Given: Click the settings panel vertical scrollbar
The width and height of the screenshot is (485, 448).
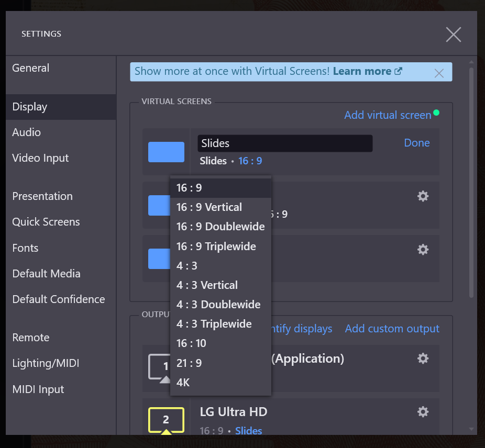Looking at the screenshot, I should point(471,183).
